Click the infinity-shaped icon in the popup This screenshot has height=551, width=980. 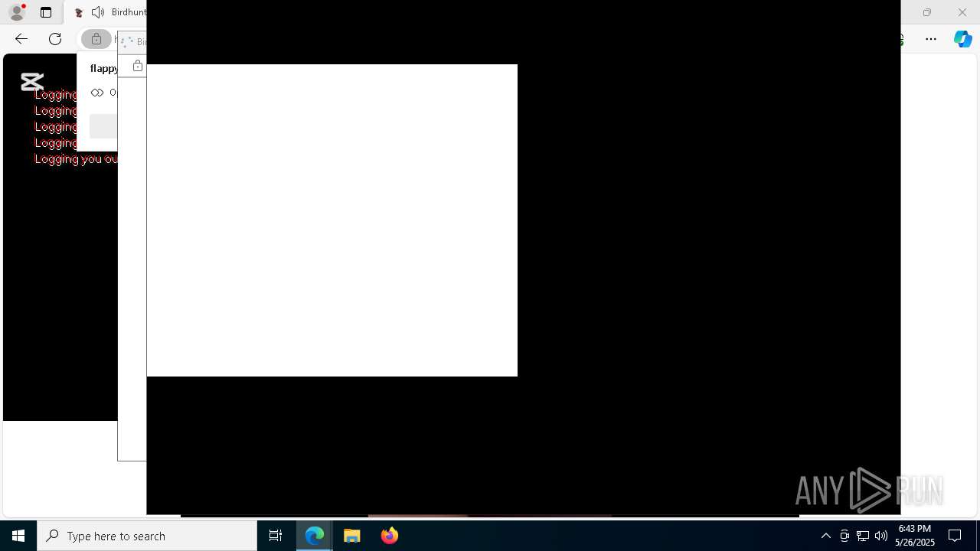96,93
